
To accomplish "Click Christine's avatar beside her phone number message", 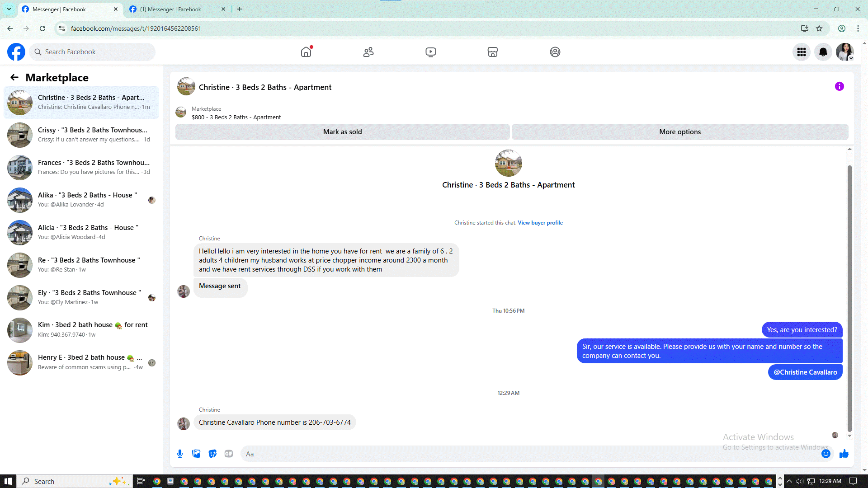I will pos(184,424).
